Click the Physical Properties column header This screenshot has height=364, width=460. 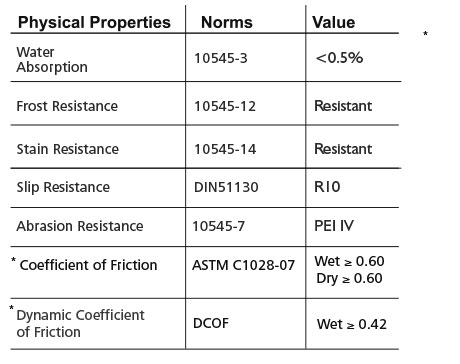(94, 23)
